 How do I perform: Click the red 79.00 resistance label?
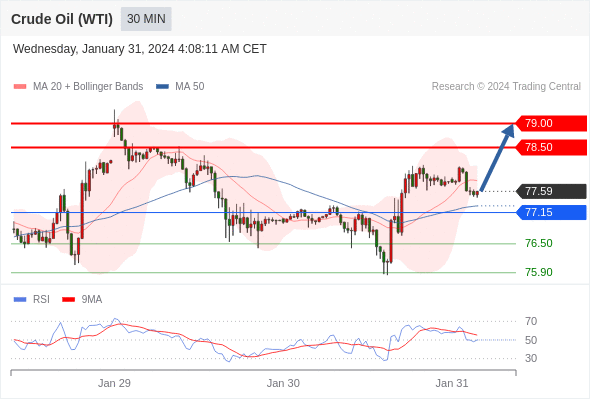551,123
